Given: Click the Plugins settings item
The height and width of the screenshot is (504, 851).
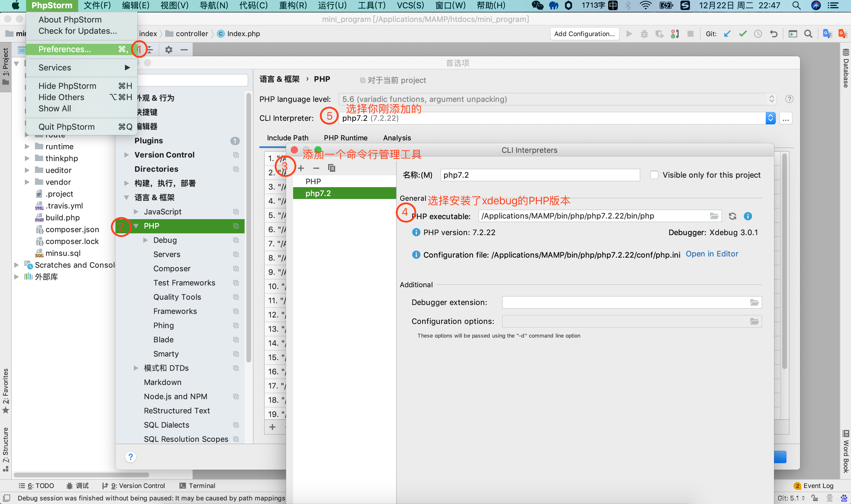Looking at the screenshot, I should (x=148, y=141).
